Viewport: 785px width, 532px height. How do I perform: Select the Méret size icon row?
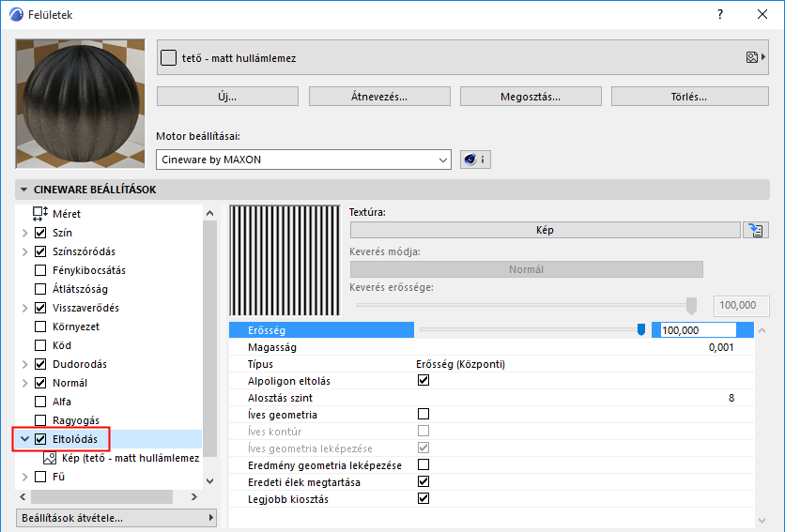pos(40,214)
